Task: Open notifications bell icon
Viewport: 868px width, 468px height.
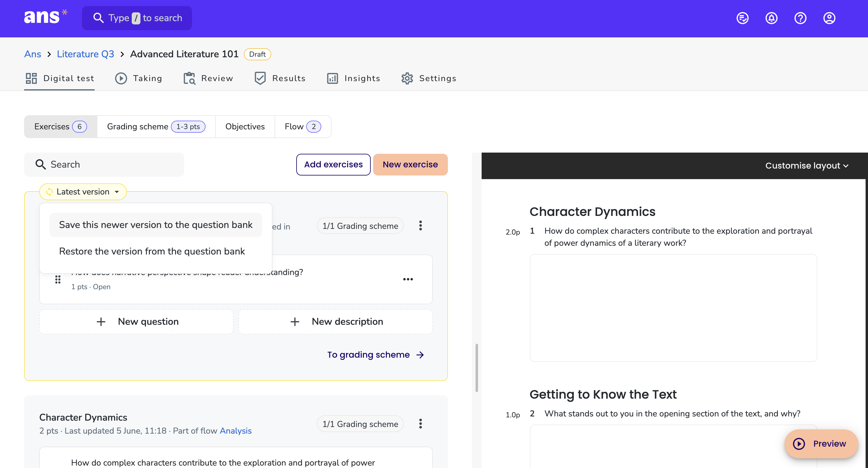Action: 772,18
